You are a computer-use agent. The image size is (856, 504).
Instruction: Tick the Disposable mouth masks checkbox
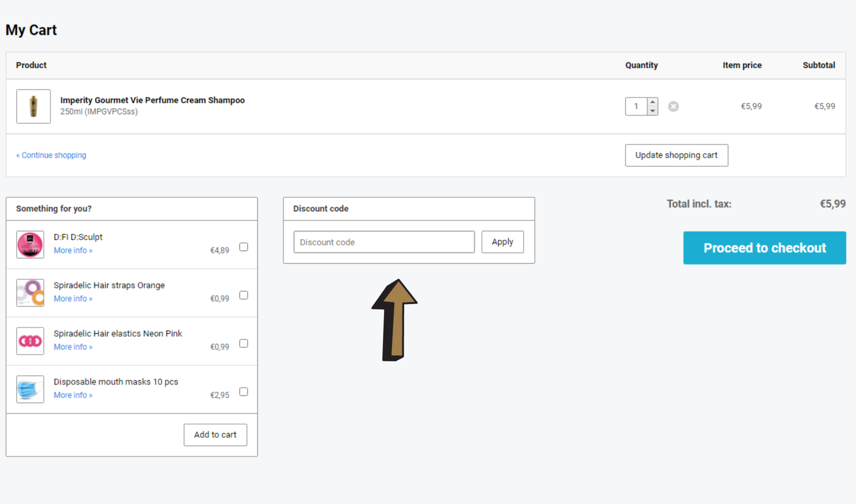[244, 392]
